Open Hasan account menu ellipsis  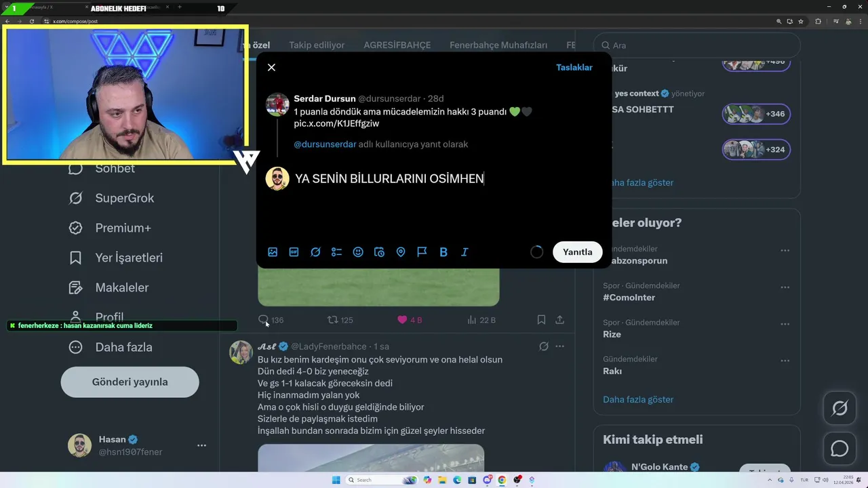pos(201,445)
